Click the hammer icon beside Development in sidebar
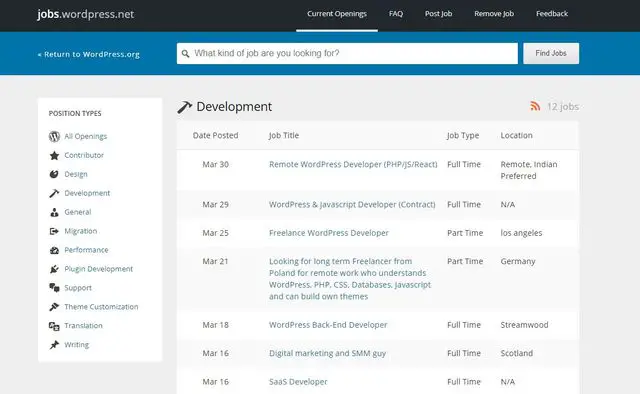This screenshot has height=394, width=640. (54, 193)
